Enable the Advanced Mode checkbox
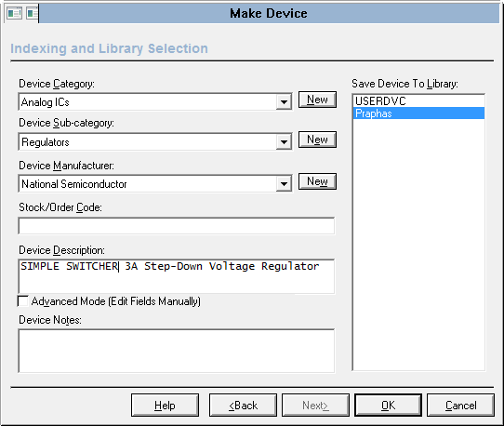 tap(23, 301)
